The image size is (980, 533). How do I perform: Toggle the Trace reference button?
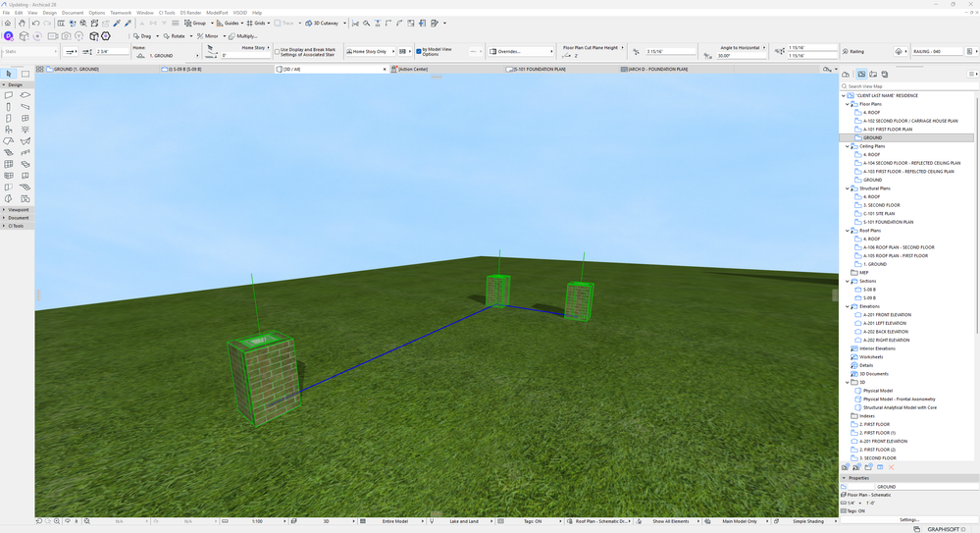(x=284, y=24)
